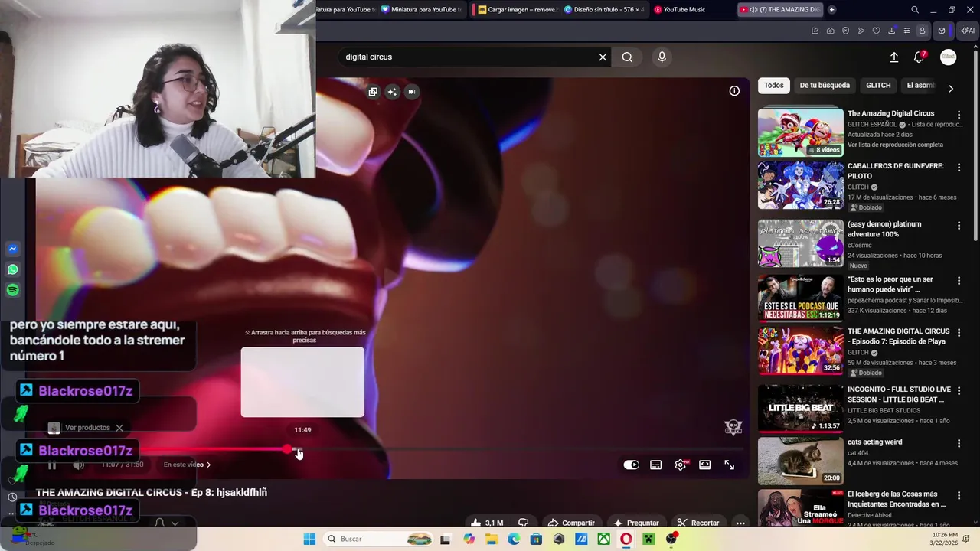Switch to 'Cargar imagen – remove' tab

click(x=515, y=9)
